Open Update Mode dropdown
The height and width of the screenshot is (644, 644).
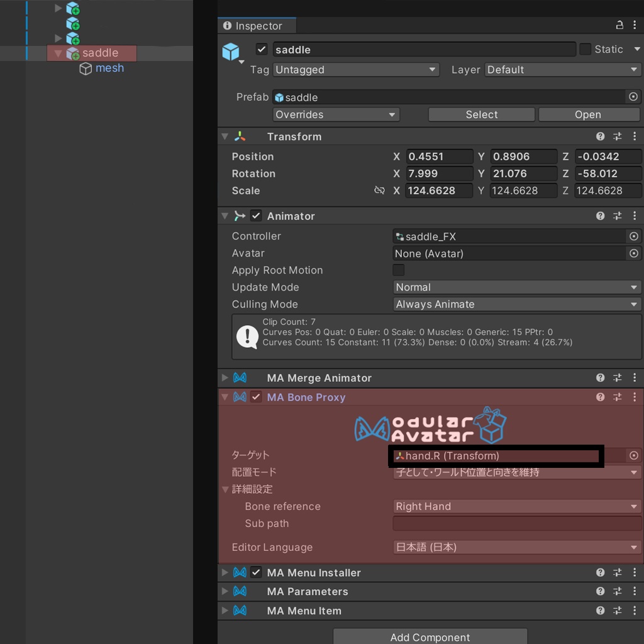(517, 287)
